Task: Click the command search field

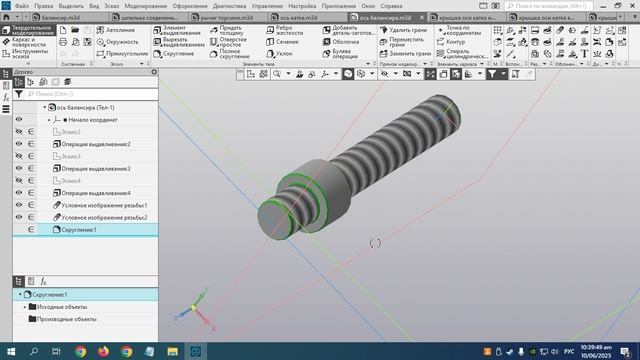Action: pos(549,6)
